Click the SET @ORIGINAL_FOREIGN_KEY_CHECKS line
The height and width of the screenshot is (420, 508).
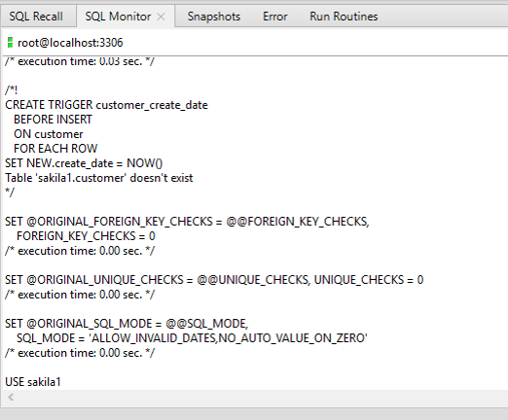click(187, 222)
